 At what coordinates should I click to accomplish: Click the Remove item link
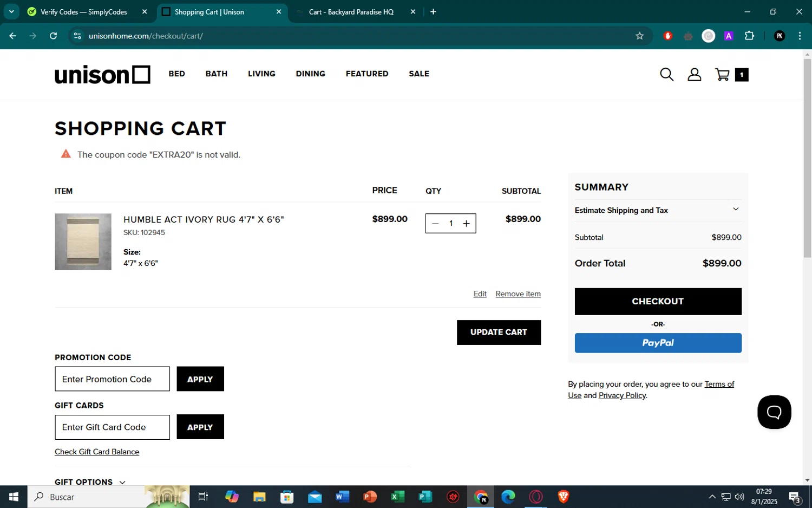pyautogui.click(x=518, y=294)
